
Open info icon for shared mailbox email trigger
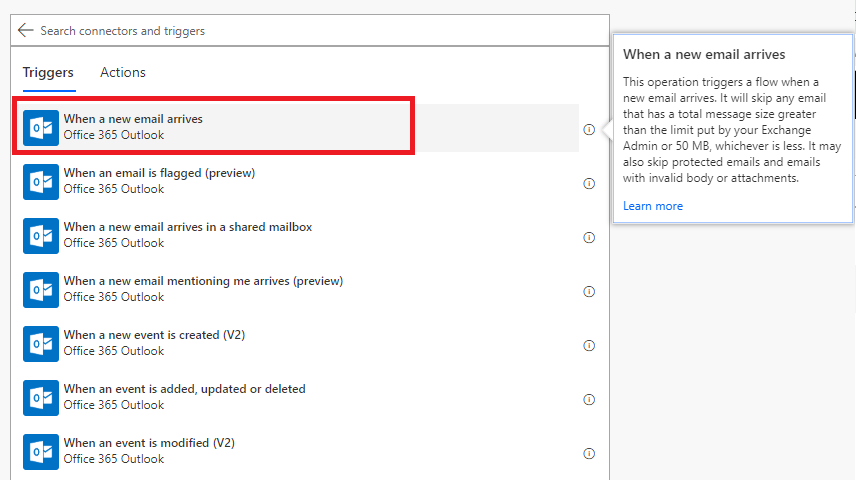coord(589,238)
